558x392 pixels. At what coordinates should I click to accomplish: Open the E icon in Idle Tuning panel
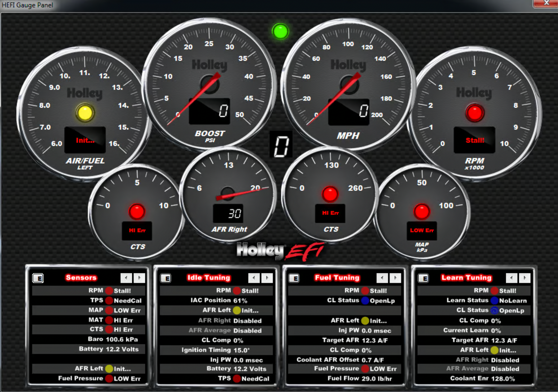(x=166, y=278)
